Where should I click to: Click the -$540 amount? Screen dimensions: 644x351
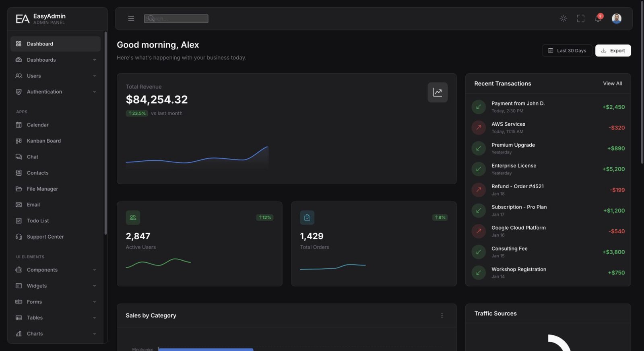click(617, 231)
